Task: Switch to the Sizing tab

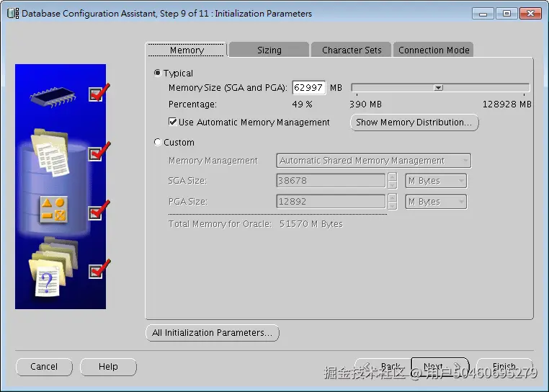Action: tap(269, 50)
